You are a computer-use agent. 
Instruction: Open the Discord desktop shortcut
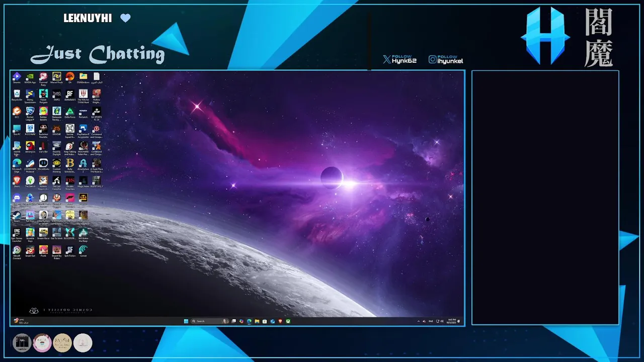(x=17, y=199)
